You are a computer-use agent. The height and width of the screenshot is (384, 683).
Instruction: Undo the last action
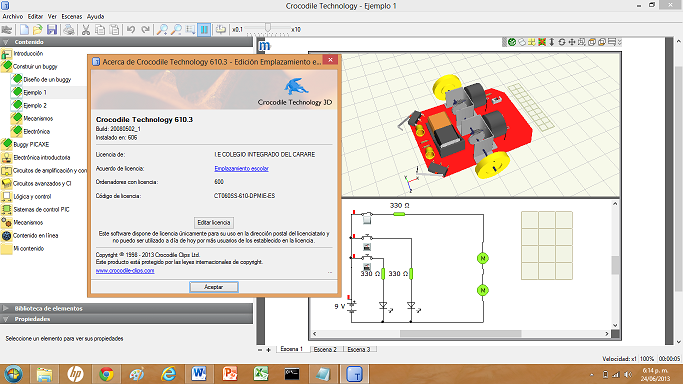pyautogui.click(x=131, y=30)
